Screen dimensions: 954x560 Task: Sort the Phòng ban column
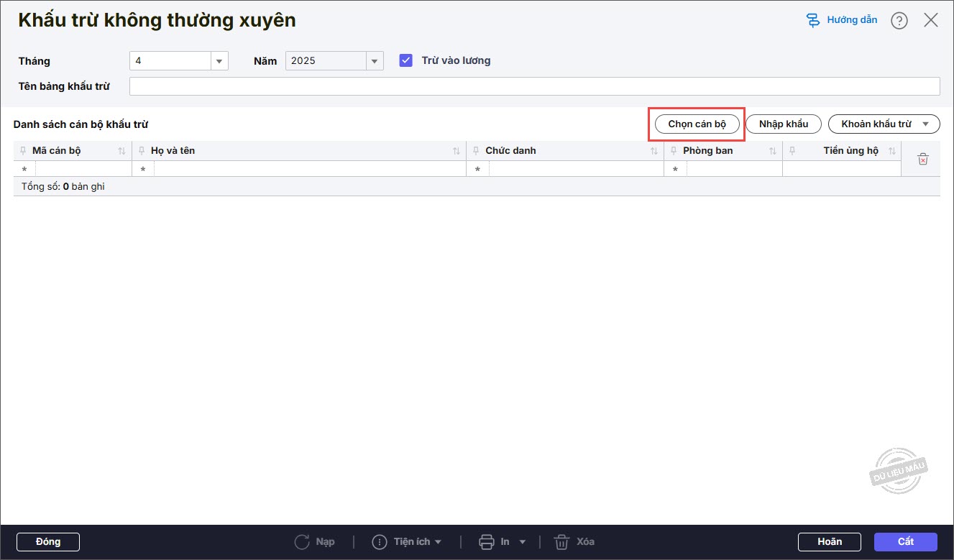coord(773,151)
